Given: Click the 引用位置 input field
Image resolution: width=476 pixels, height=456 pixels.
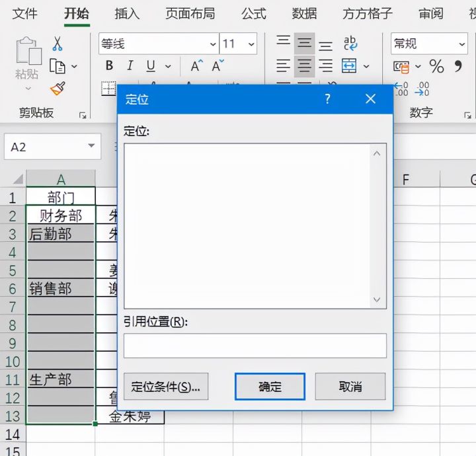Looking at the screenshot, I should [255, 346].
